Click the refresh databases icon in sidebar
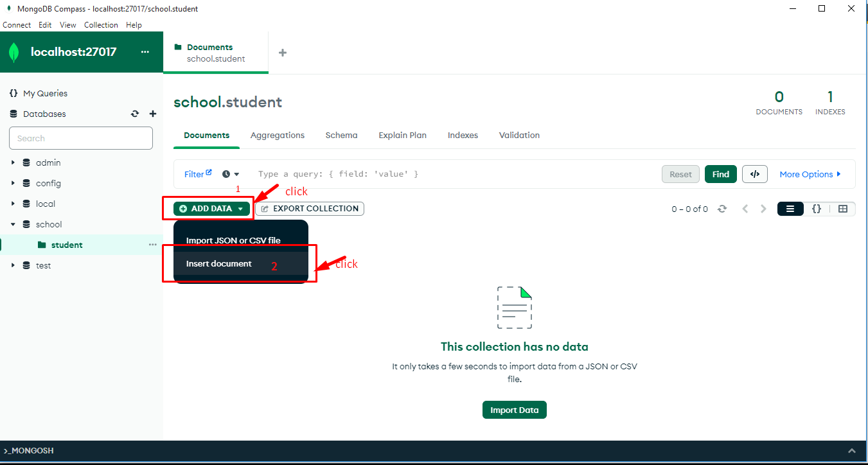This screenshot has width=868, height=465. 135,114
